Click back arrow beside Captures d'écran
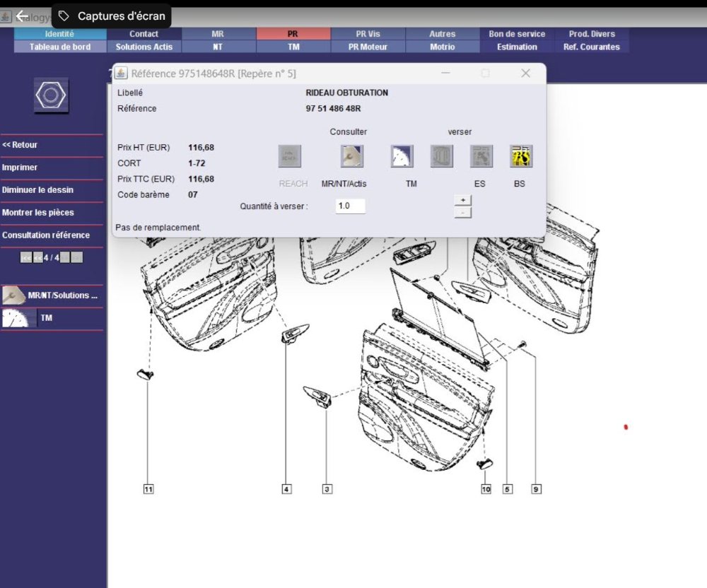Viewport: 707px width, 588px height. click(23, 16)
